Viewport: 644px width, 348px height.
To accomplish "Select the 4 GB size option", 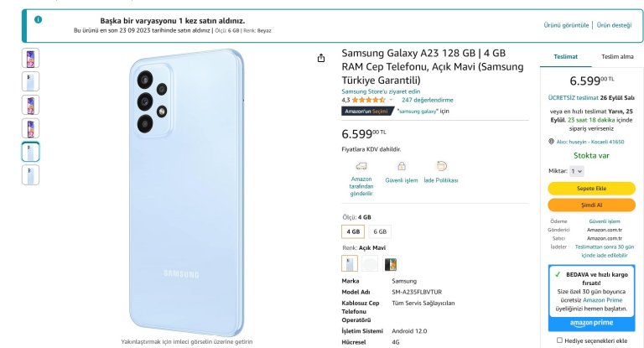I will coord(353,231).
